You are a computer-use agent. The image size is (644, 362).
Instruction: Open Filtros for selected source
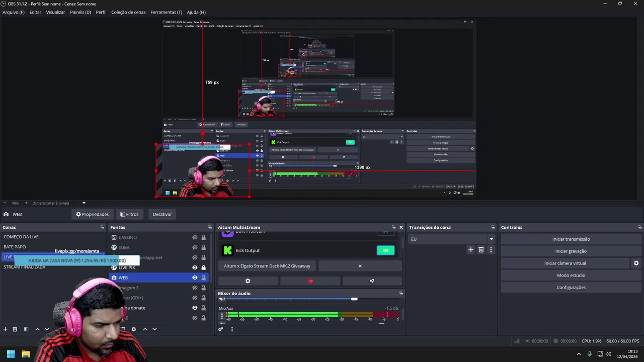(x=129, y=214)
